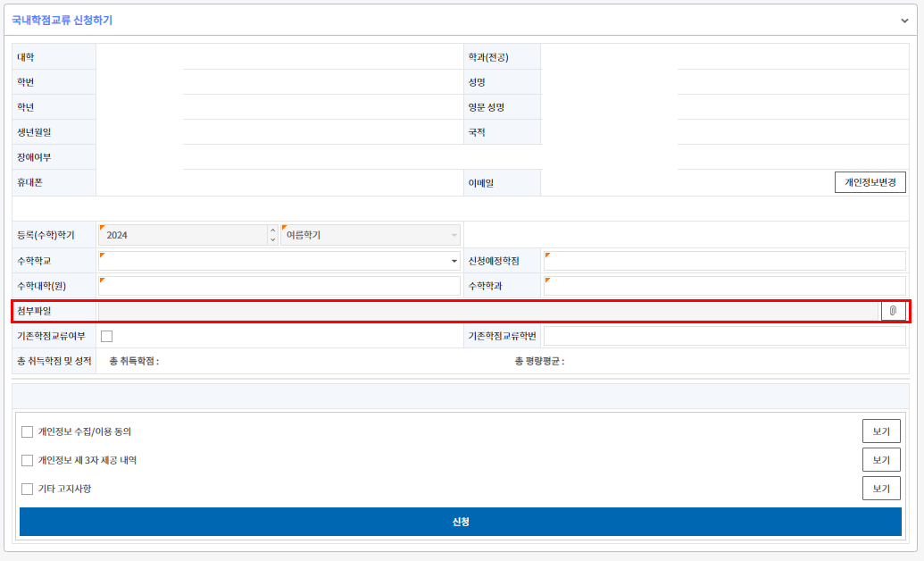Image resolution: width=924 pixels, height=561 pixels.
Task: Click the 수학대학(원) text field
Action: [277, 285]
